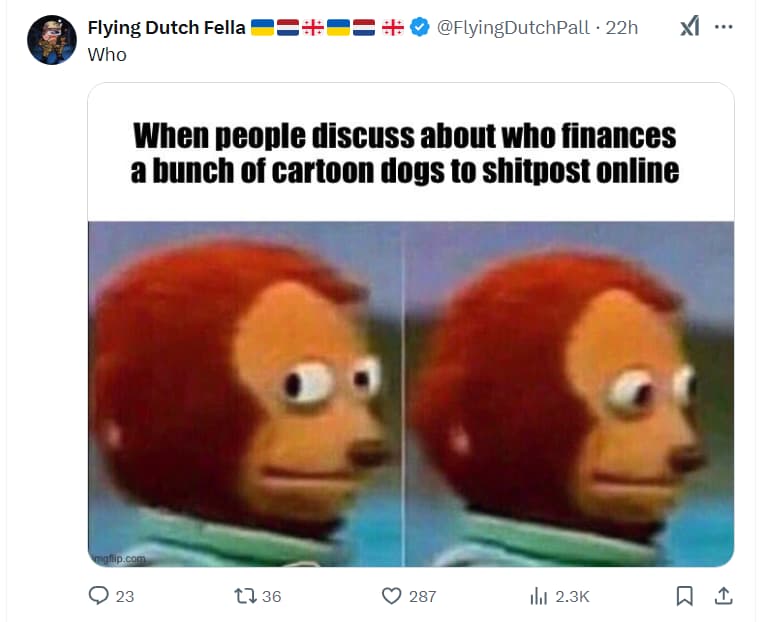View analytics bar chart icon
Screen dimensions: 761x622
point(538,596)
